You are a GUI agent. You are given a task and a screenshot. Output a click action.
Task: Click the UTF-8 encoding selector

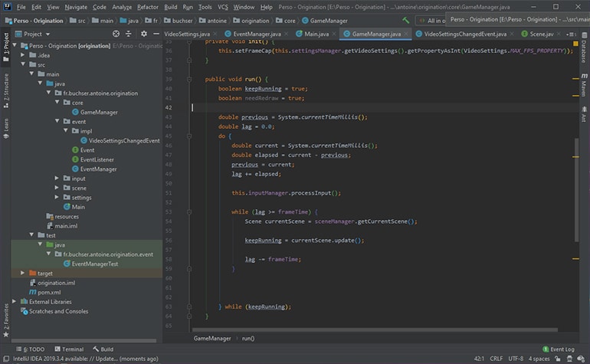[516, 359]
